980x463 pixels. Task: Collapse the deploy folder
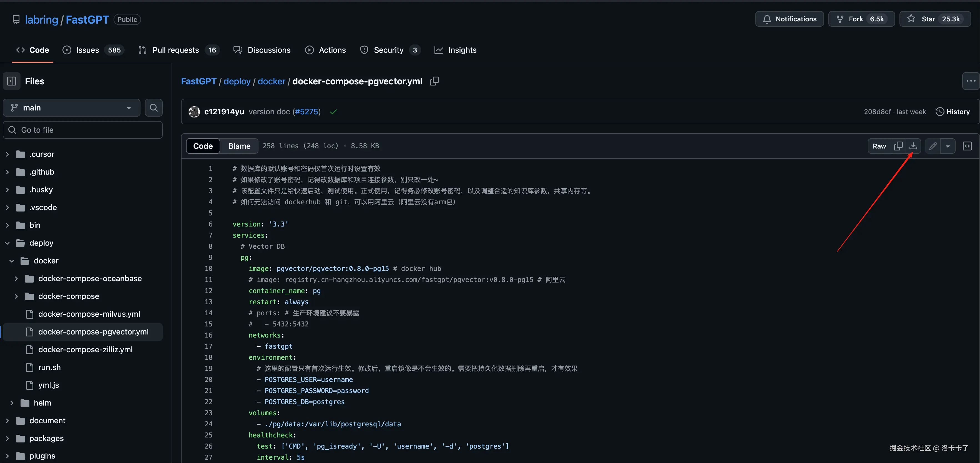[7, 243]
